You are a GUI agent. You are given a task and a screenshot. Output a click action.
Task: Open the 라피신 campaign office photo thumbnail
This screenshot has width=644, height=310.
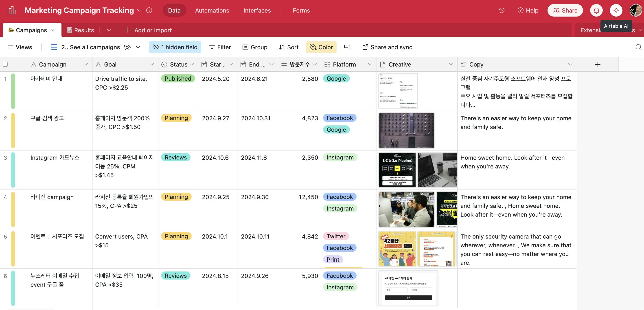pyautogui.click(x=407, y=209)
